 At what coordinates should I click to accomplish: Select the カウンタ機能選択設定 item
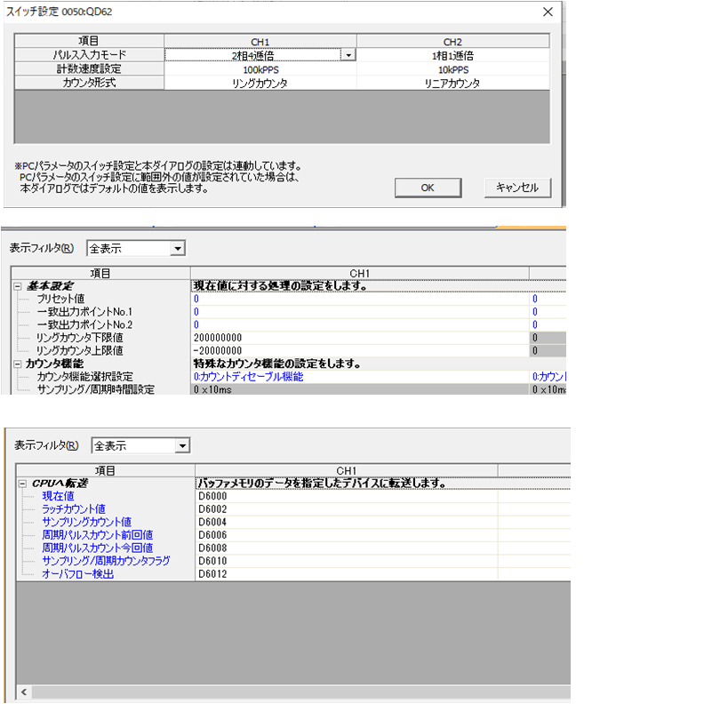pos(84,377)
